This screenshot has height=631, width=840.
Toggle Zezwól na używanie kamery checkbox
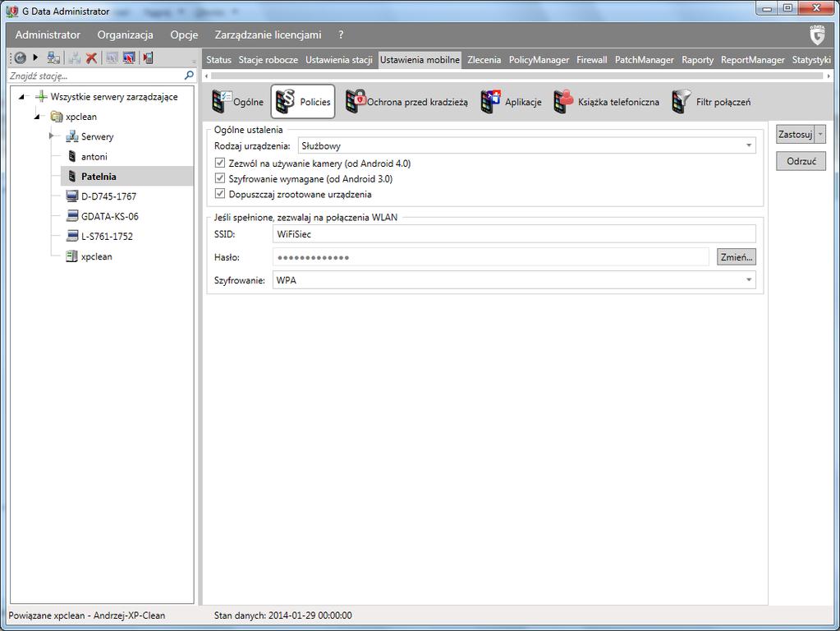click(x=219, y=163)
